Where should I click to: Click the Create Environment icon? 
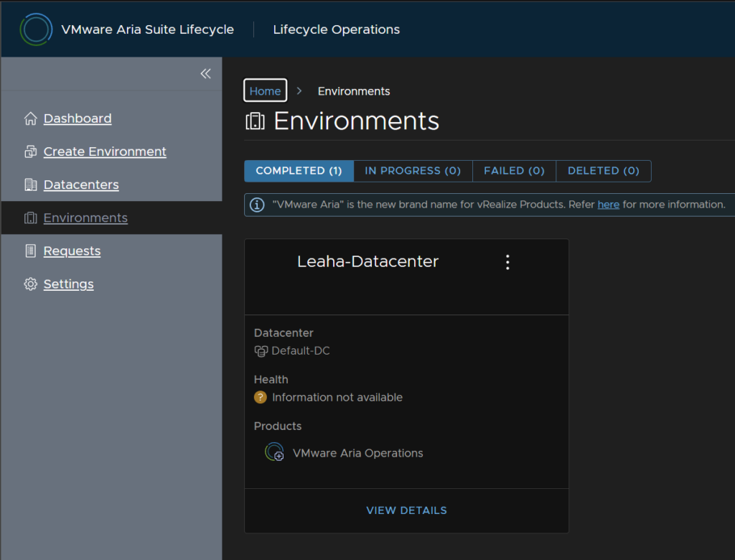(x=30, y=152)
